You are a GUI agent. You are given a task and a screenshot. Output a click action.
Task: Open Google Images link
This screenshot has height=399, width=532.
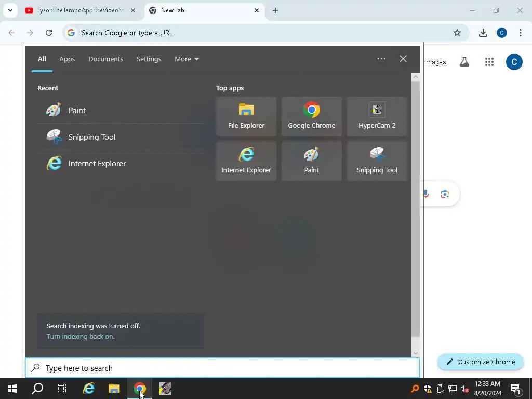[435, 62]
